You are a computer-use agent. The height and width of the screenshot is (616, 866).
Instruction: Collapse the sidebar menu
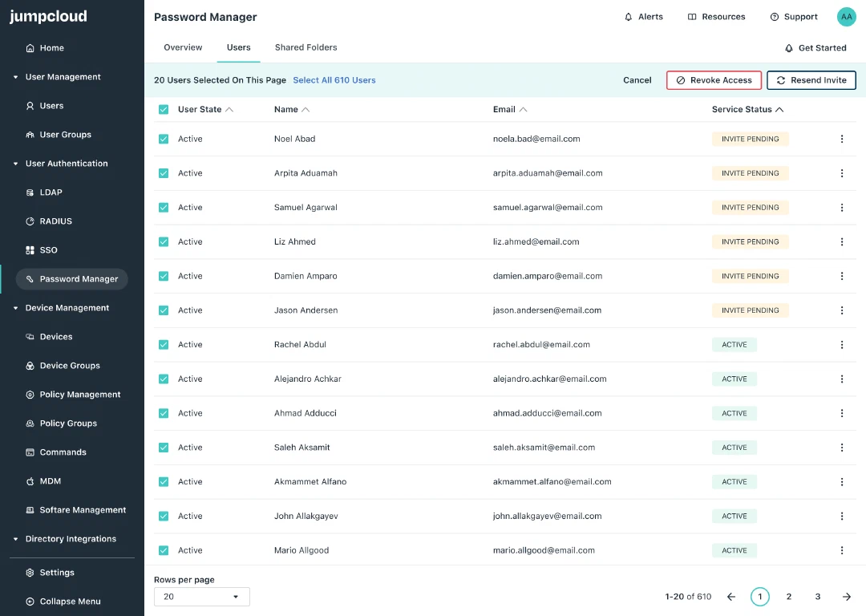click(63, 601)
